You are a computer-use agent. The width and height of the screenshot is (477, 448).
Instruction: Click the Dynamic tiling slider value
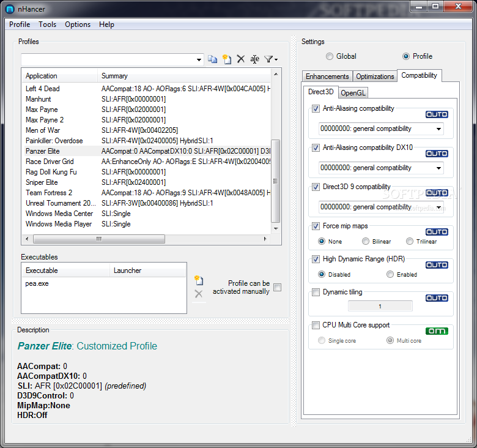[x=380, y=306]
